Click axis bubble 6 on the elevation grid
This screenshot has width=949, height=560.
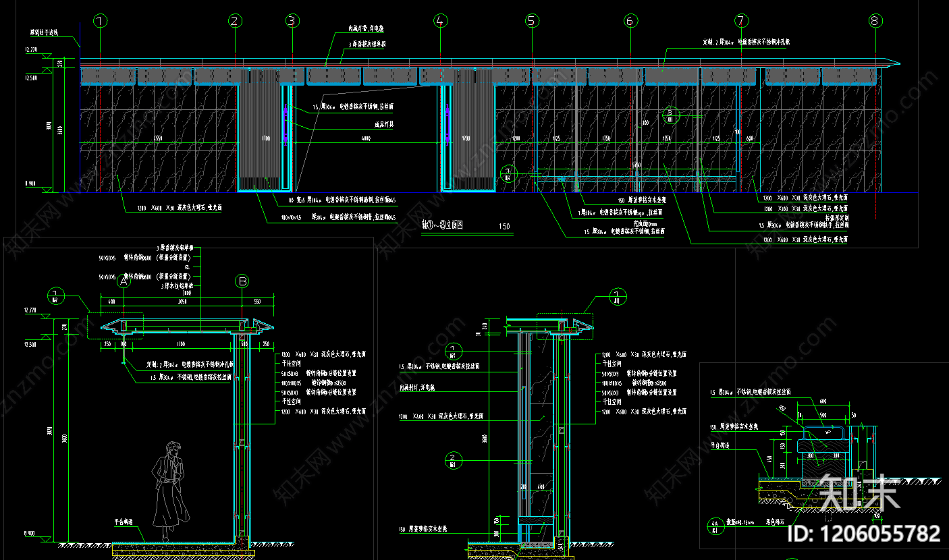click(630, 21)
